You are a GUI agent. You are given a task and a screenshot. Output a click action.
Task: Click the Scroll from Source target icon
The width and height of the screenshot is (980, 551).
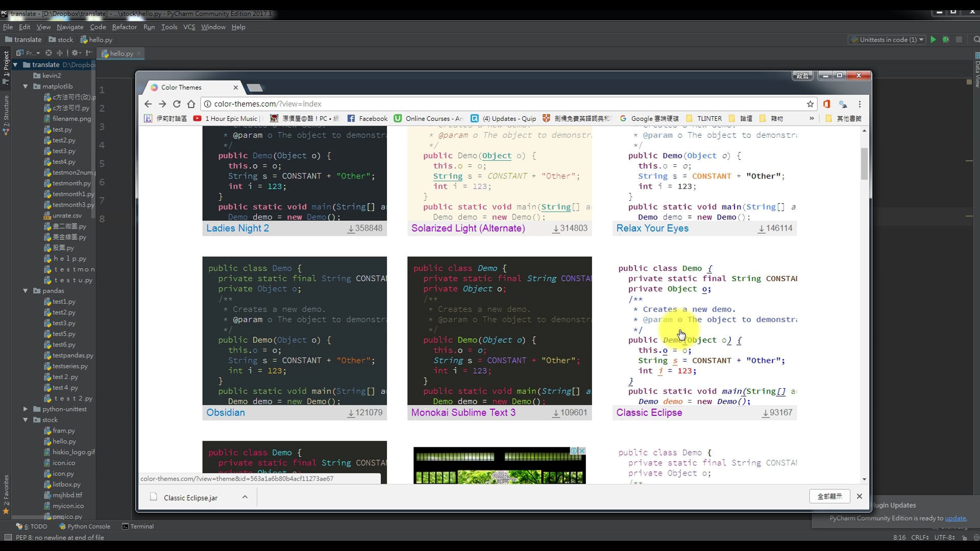48,53
